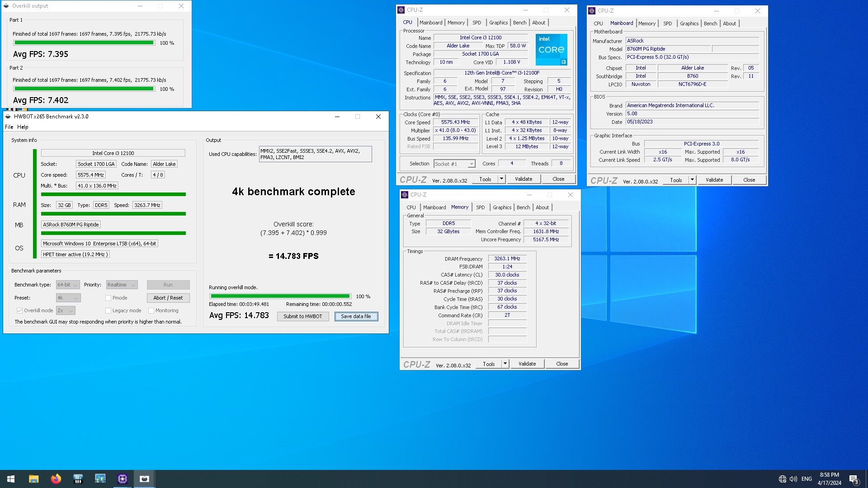The image size is (868, 488).
Task: Open the Socket #1 selection dropdown
Action: 454,164
